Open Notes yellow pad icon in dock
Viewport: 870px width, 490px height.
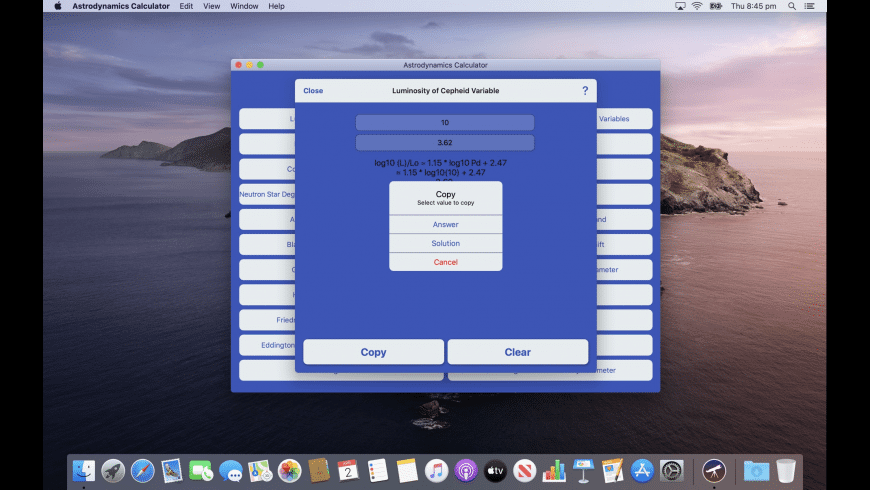[x=407, y=471]
